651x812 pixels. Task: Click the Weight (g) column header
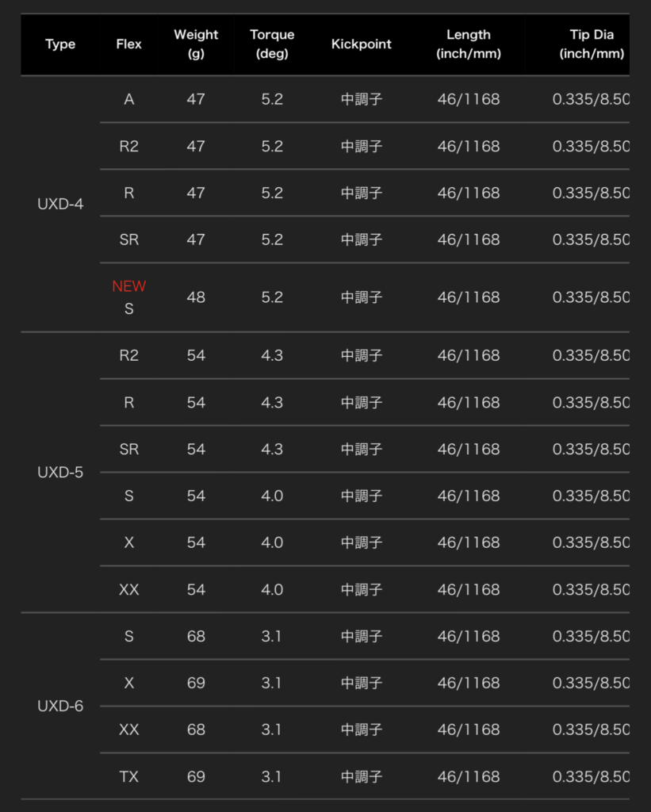tap(196, 44)
